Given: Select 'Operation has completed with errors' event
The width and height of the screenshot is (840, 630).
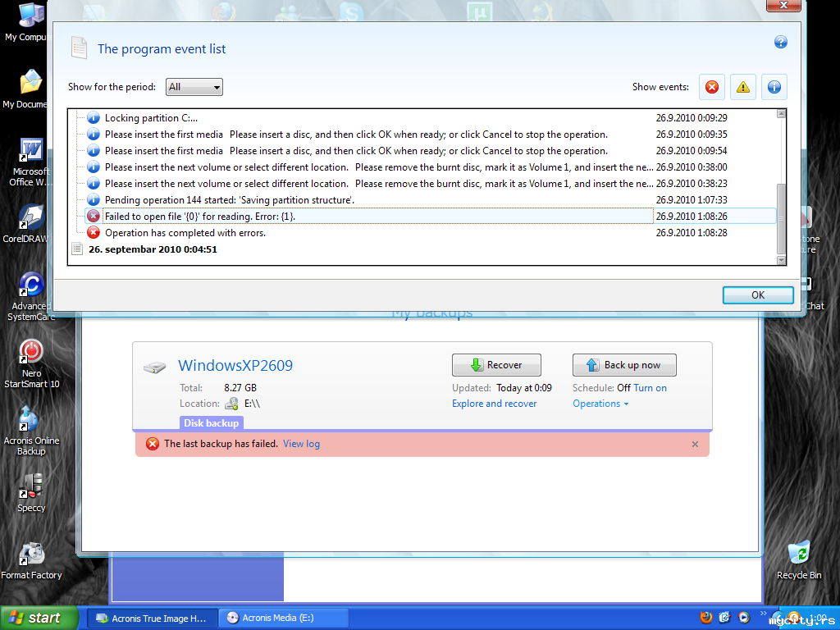Looking at the screenshot, I should [430, 233].
